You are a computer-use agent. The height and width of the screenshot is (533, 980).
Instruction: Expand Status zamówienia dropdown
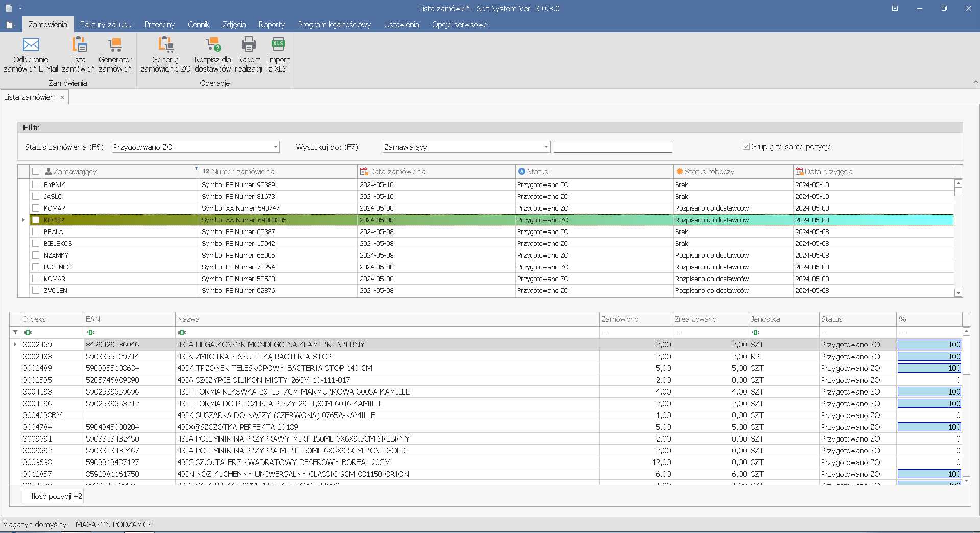coord(275,147)
